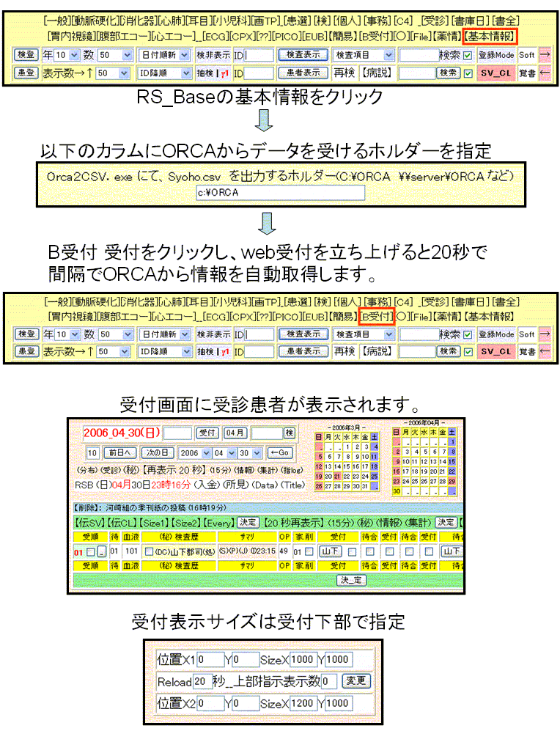
Task: Click 検査表示 button in upper toolbar
Action: click(303, 54)
